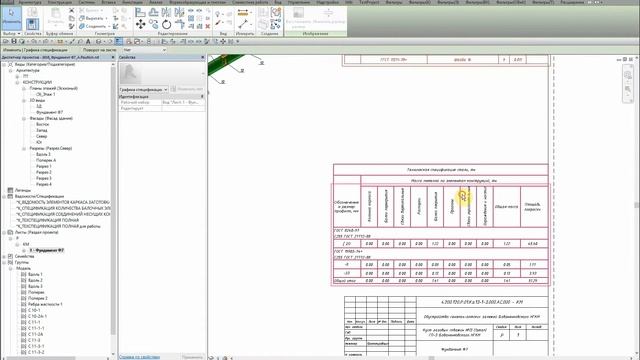Select the Offset tool in the ribbon
The width and height of the screenshot is (640, 360).
(153, 13)
